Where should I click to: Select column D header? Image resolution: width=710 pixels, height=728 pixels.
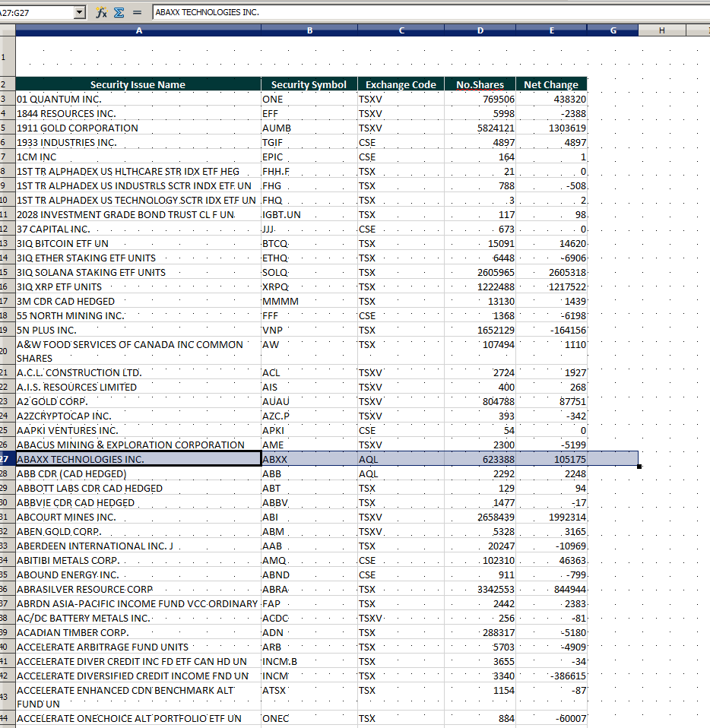click(480, 30)
